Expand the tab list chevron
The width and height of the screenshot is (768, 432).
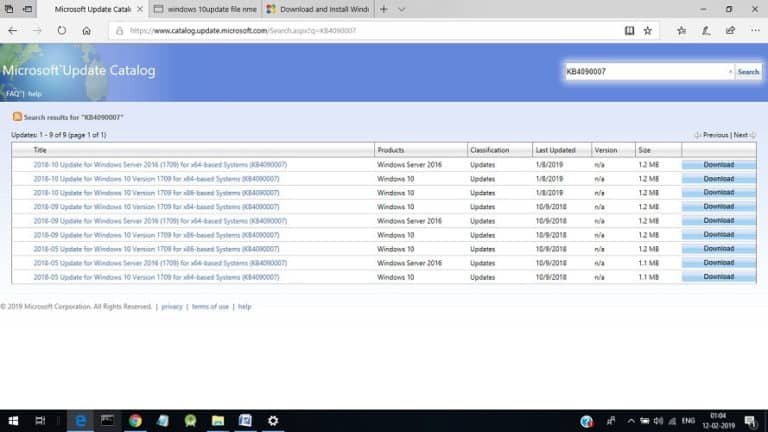(402, 9)
